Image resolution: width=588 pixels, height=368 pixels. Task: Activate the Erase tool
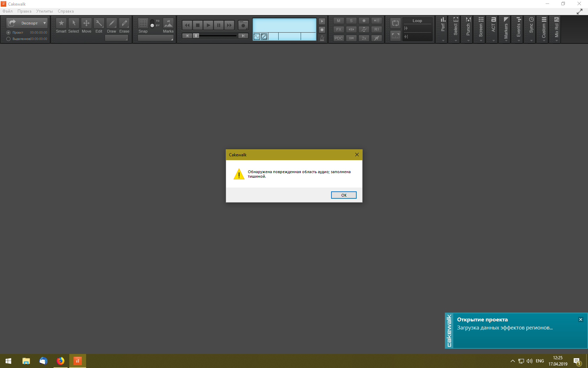pyautogui.click(x=124, y=23)
